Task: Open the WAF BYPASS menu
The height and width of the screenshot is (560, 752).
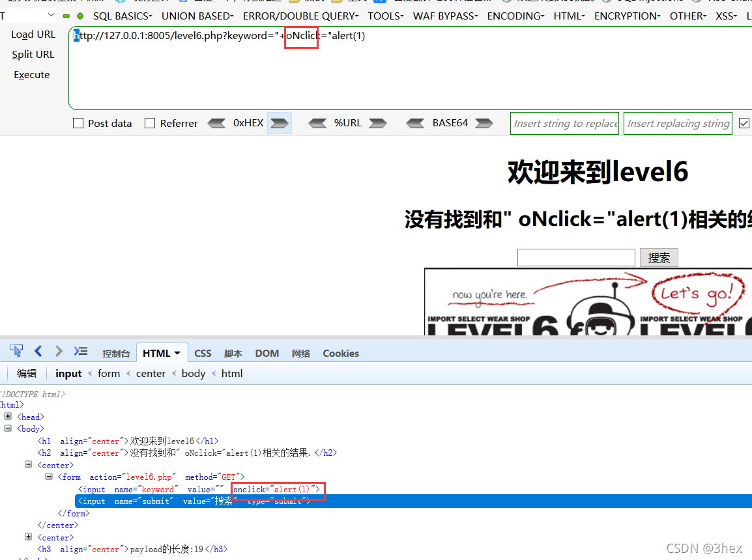Action: (x=446, y=16)
